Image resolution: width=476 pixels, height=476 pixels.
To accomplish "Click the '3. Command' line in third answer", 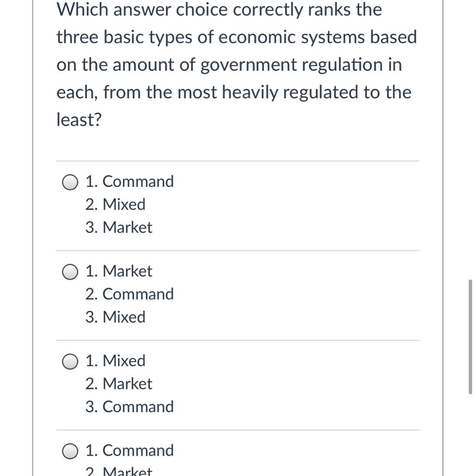I will click(130, 407).
